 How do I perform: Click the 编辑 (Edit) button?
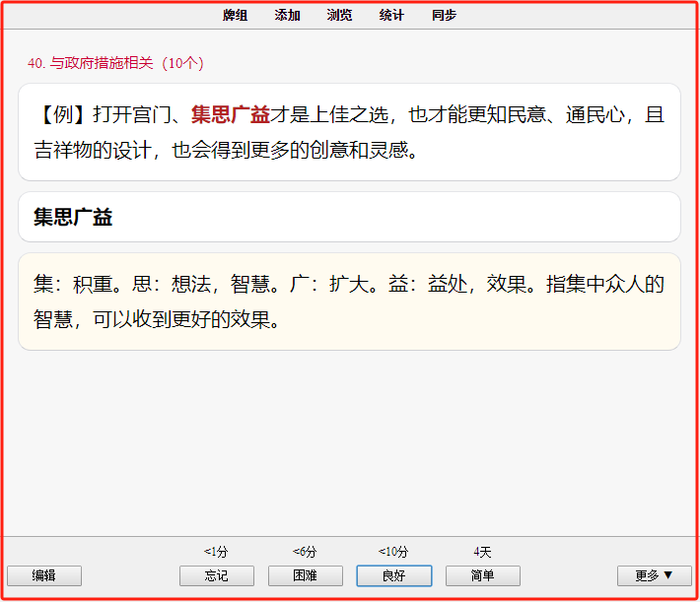(x=44, y=575)
